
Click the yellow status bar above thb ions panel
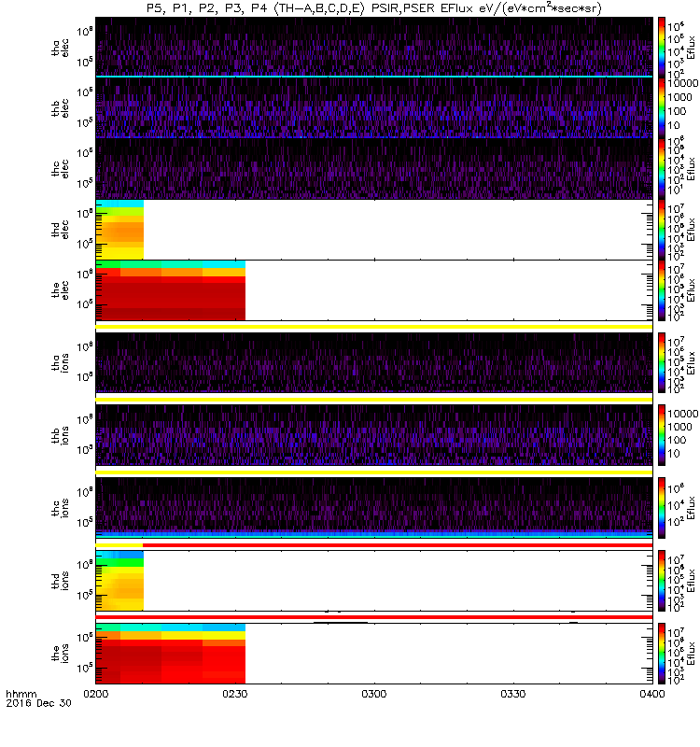pyautogui.click(x=374, y=400)
